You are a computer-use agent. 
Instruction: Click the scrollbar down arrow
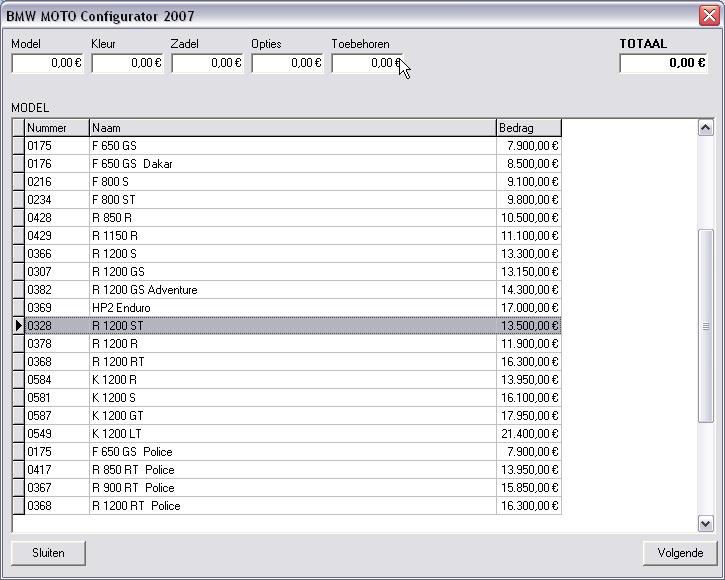click(x=705, y=524)
